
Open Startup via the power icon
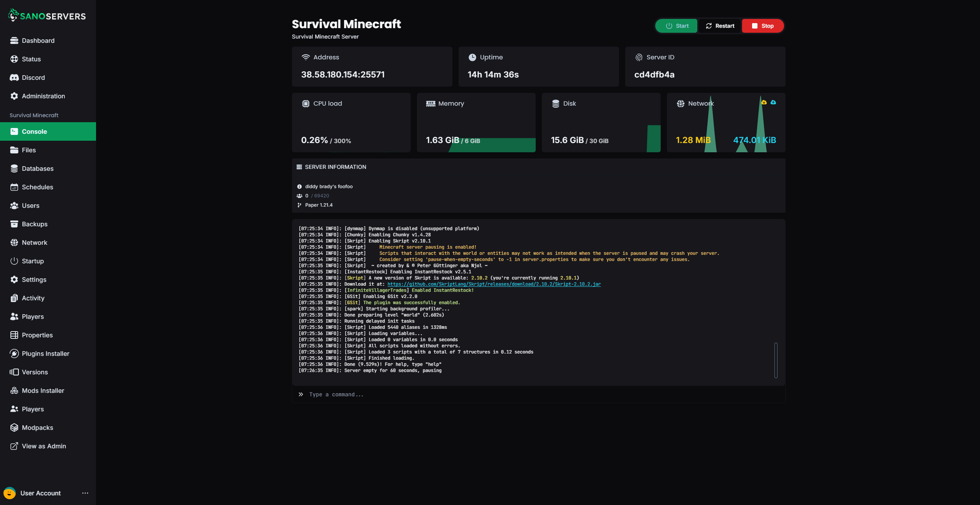[14, 261]
